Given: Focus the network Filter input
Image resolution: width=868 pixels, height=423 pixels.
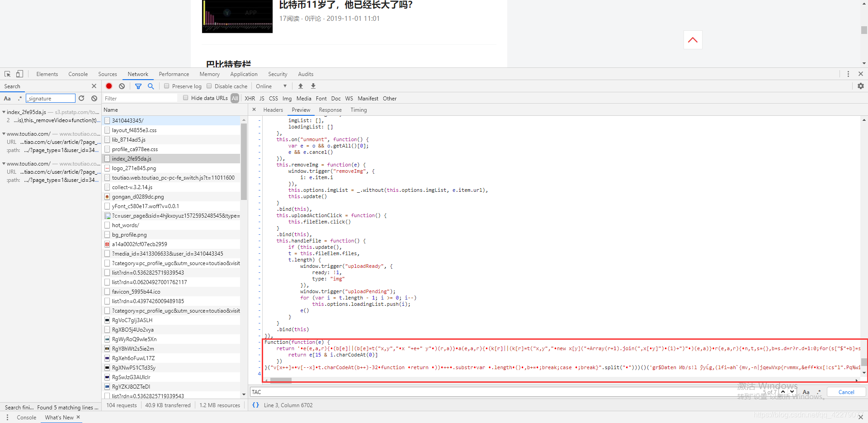Looking at the screenshot, I should 141,98.
